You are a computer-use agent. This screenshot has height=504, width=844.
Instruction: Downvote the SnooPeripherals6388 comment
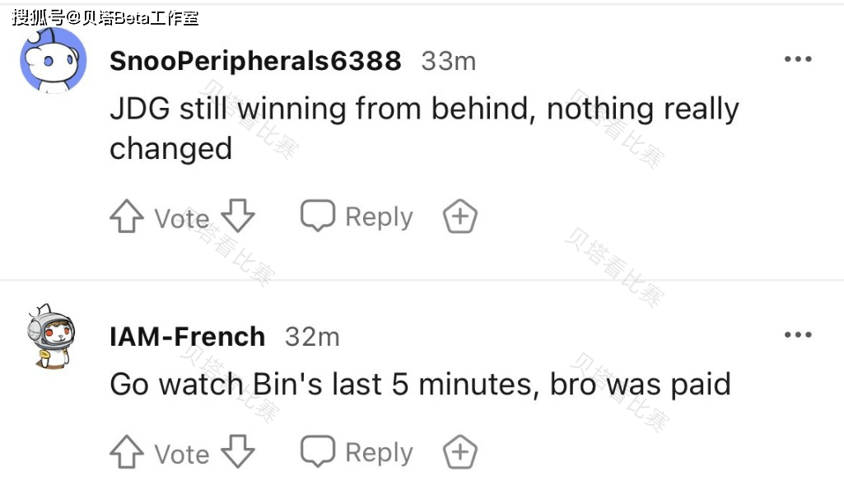point(238,216)
